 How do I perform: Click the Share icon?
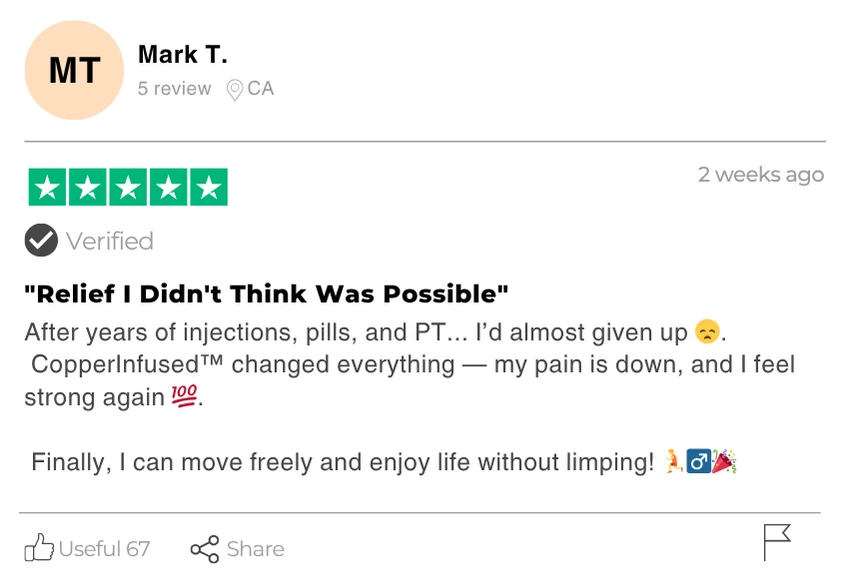click(204, 549)
